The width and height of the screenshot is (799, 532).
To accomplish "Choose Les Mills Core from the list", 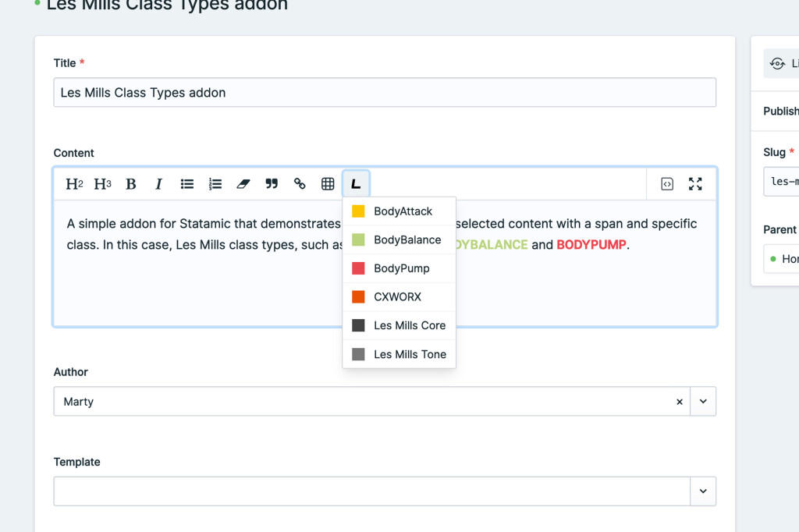I will click(x=409, y=325).
